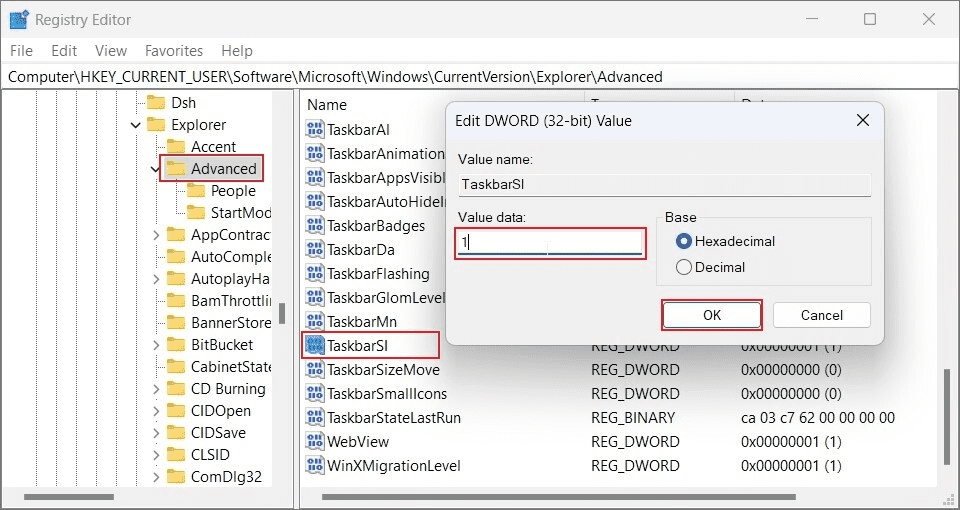Select the Decimal base option

[x=683, y=268]
